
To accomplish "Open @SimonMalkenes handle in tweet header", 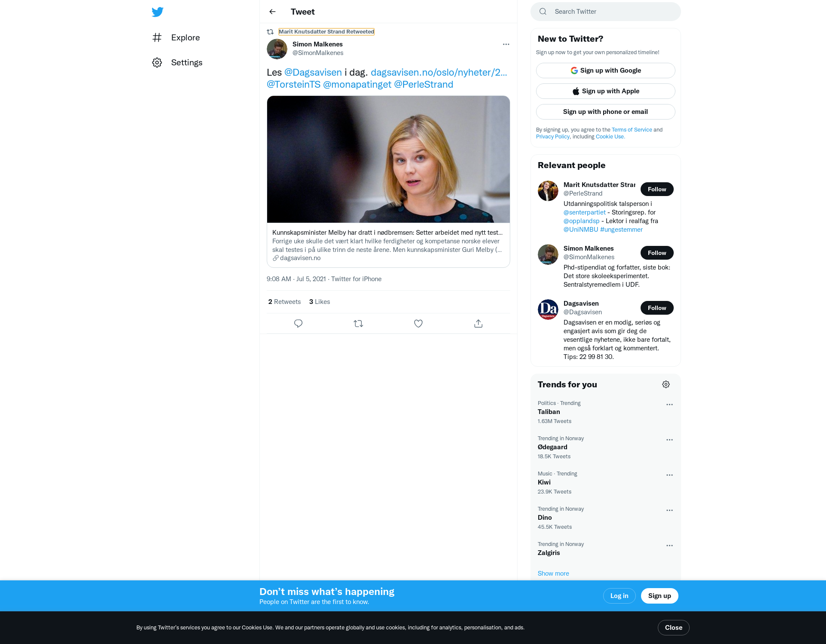I will point(318,53).
